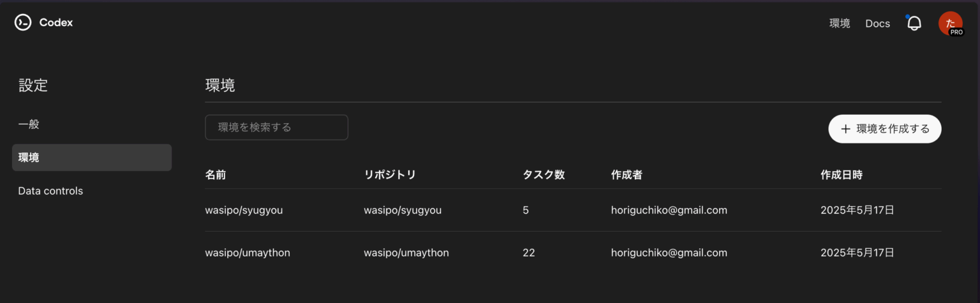This screenshot has height=303, width=980.
Task: Click the task count 22 cell
Action: coord(528,253)
